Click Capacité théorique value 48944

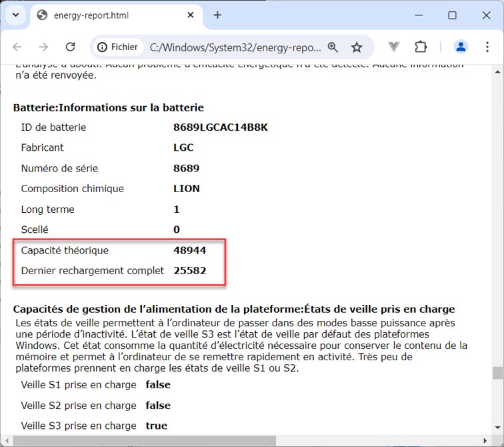(x=189, y=250)
